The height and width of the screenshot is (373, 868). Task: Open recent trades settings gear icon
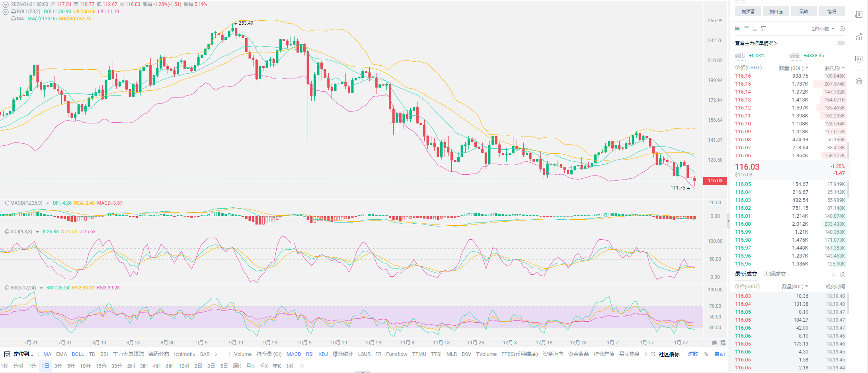pos(843,275)
